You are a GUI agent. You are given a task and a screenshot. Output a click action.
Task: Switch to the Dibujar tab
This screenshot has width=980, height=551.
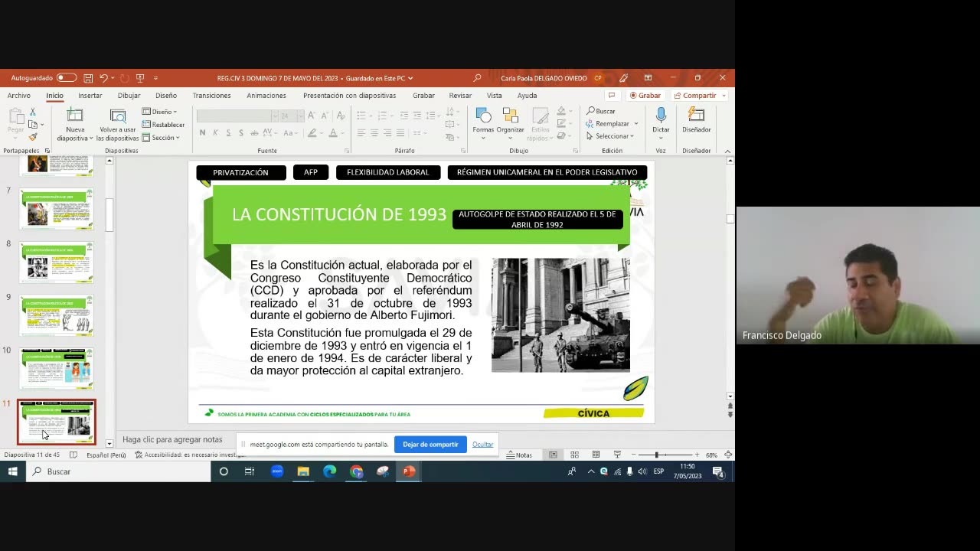tap(129, 96)
